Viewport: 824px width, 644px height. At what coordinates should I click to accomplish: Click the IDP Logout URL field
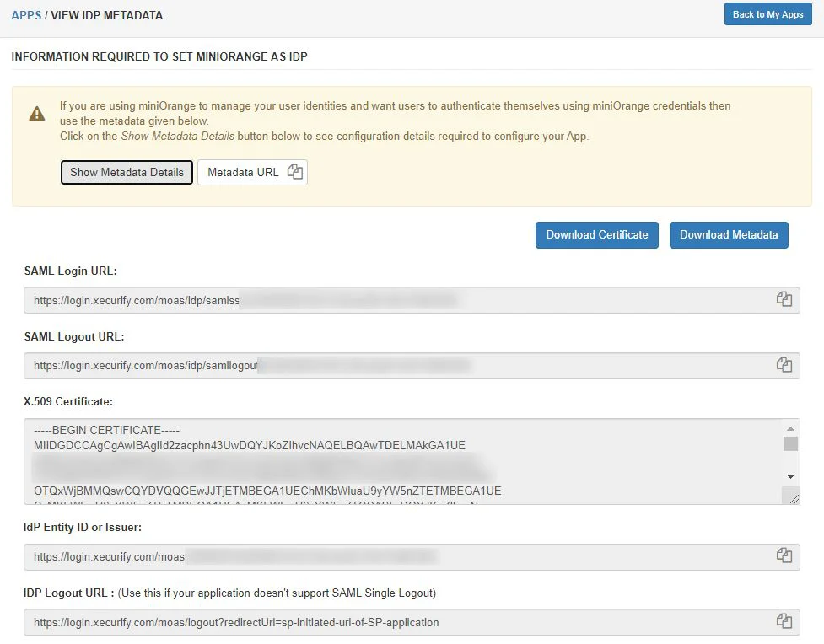pyautogui.click(x=412, y=622)
